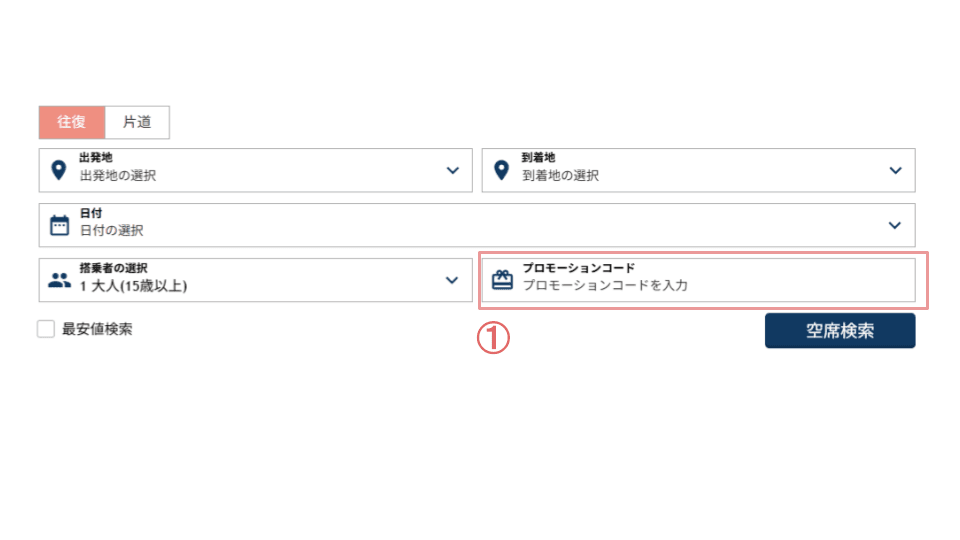Click the プロモーションコード input field
The height and width of the screenshot is (540, 960).
pos(699,280)
